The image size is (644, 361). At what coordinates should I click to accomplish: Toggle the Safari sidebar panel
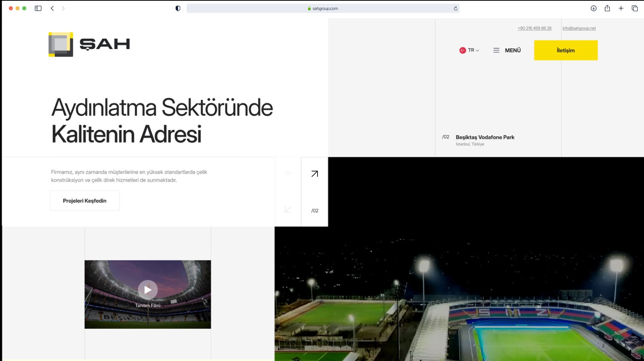pos(38,8)
